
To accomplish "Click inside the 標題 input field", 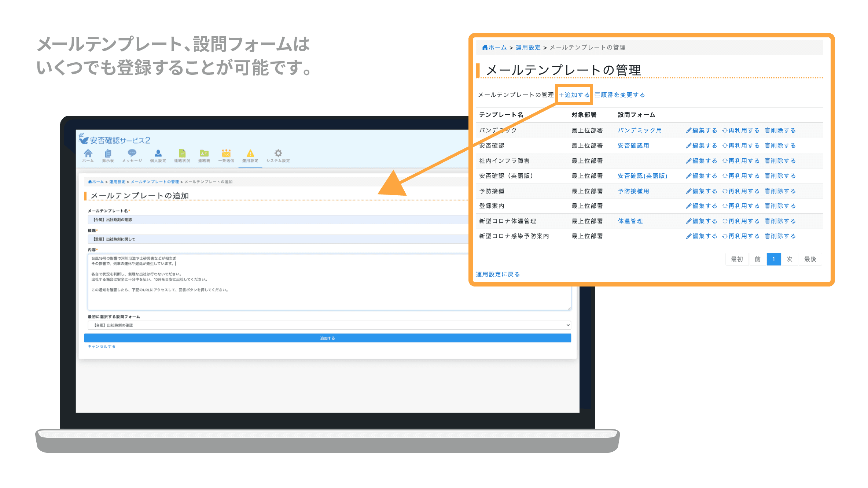I will [x=183, y=239].
